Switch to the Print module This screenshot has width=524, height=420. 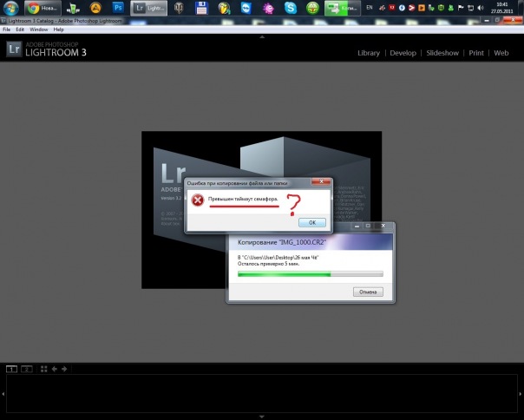click(x=476, y=53)
